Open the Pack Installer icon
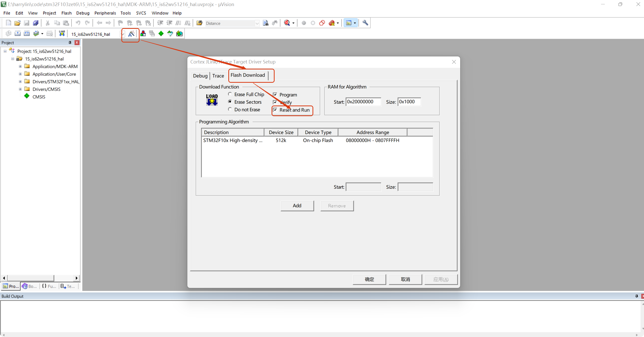Screen dimensions: 644x337 point(179,33)
